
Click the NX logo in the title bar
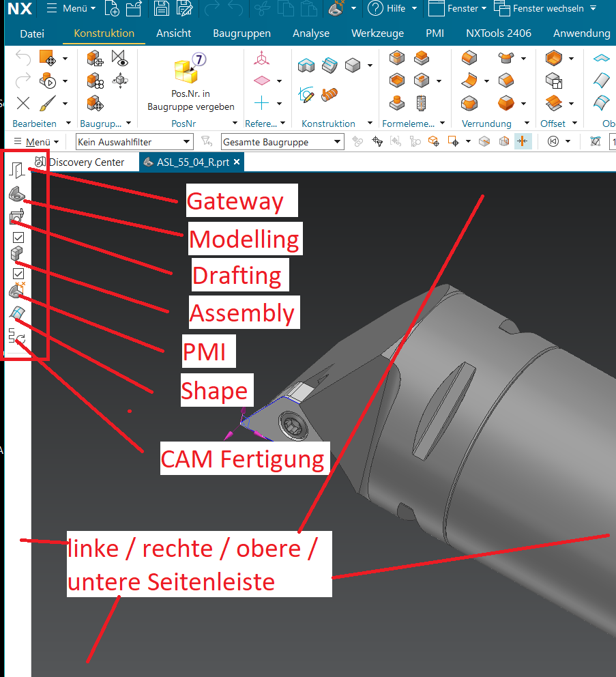20,8
